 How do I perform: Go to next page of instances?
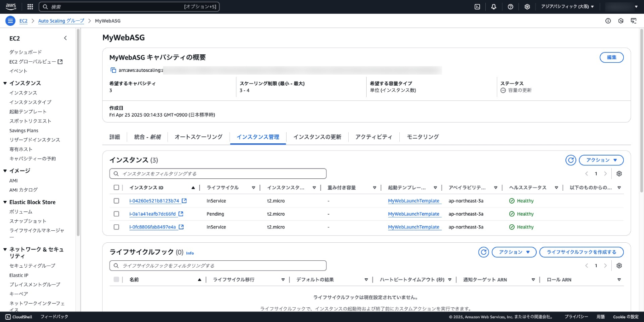click(x=605, y=174)
